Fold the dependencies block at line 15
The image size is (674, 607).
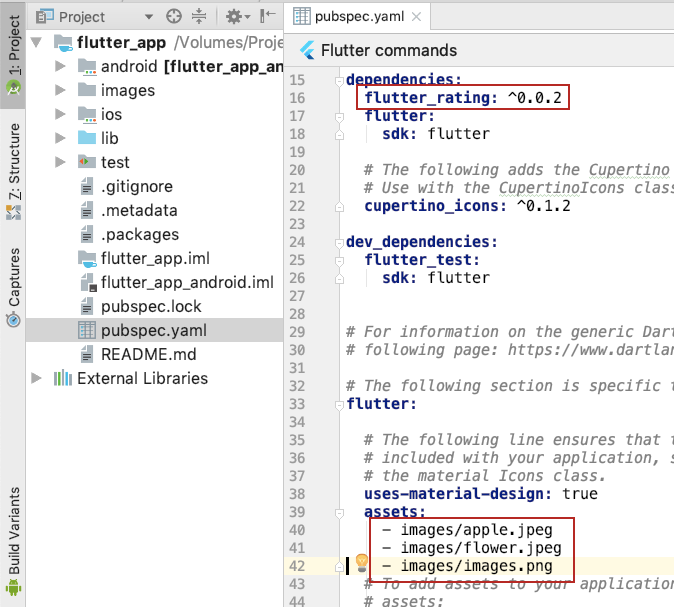point(339,80)
